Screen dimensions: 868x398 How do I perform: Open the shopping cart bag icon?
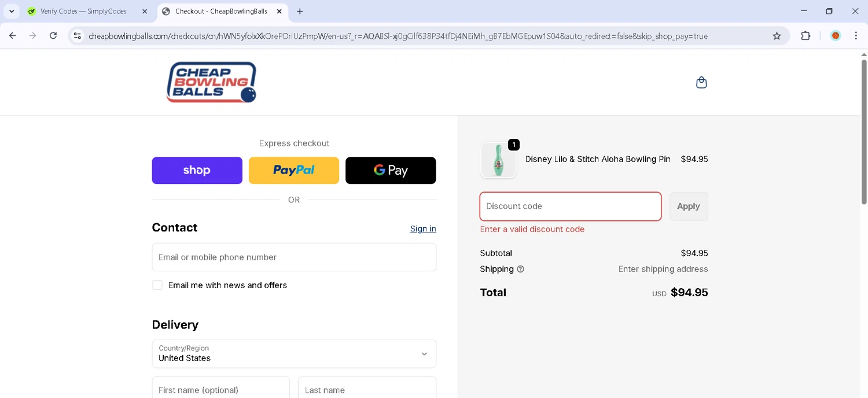(x=701, y=82)
